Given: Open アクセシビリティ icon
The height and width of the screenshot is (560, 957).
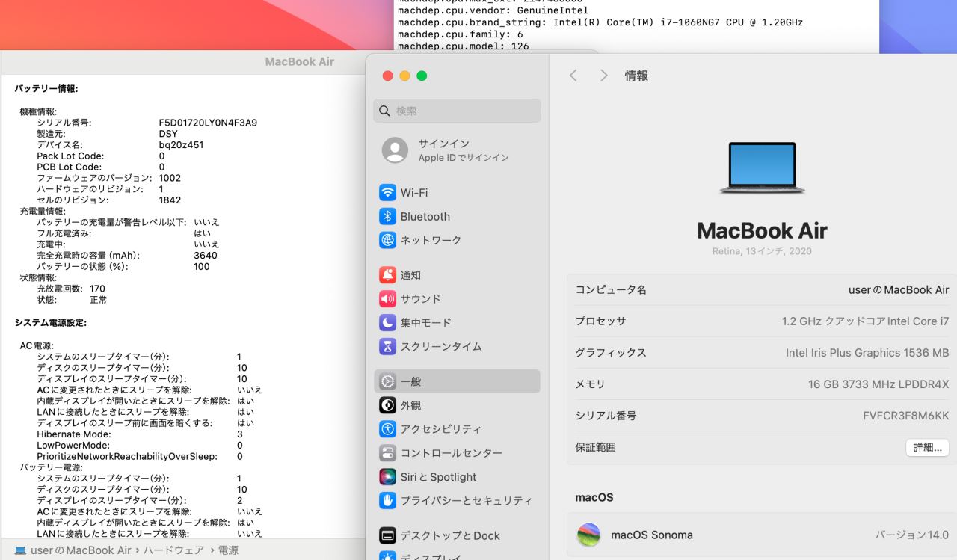Looking at the screenshot, I should click(387, 429).
